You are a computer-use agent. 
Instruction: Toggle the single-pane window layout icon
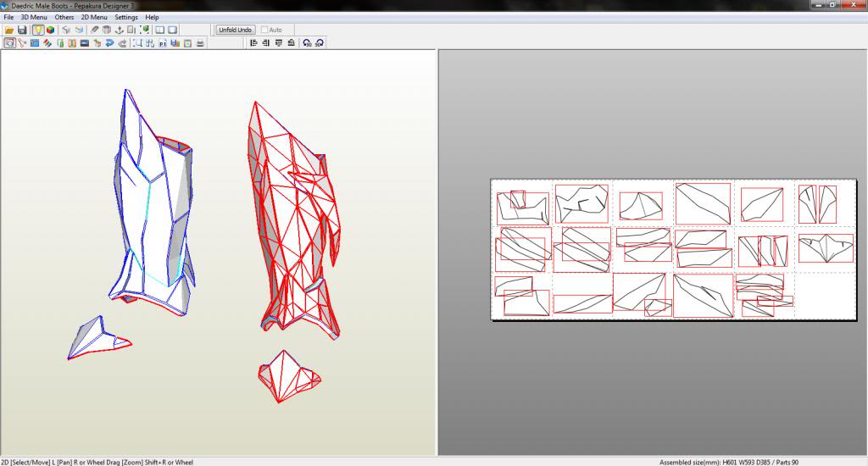point(173,30)
